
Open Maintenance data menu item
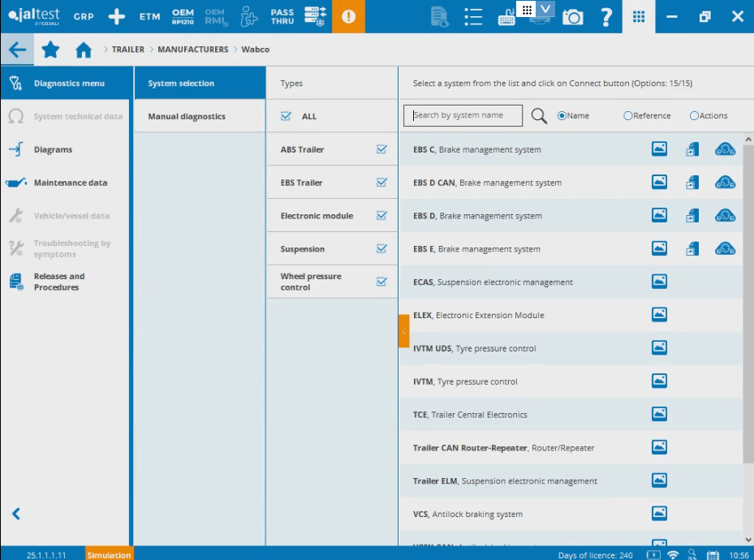70,183
